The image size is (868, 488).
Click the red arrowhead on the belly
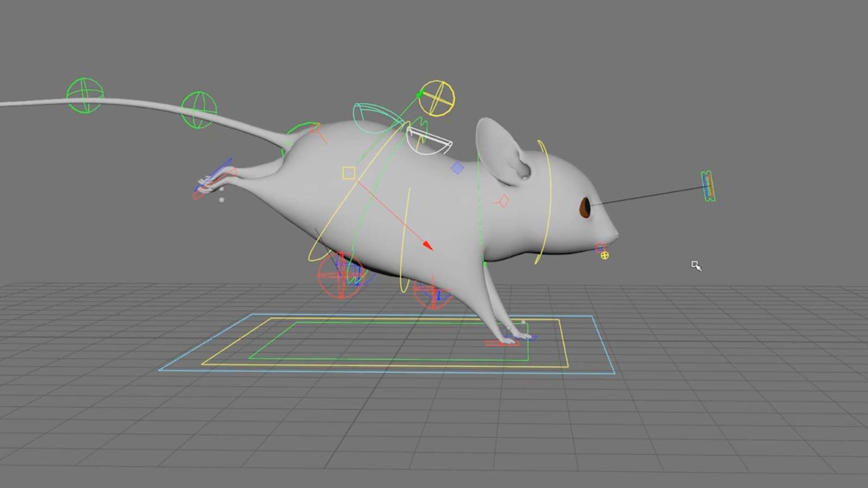(428, 246)
